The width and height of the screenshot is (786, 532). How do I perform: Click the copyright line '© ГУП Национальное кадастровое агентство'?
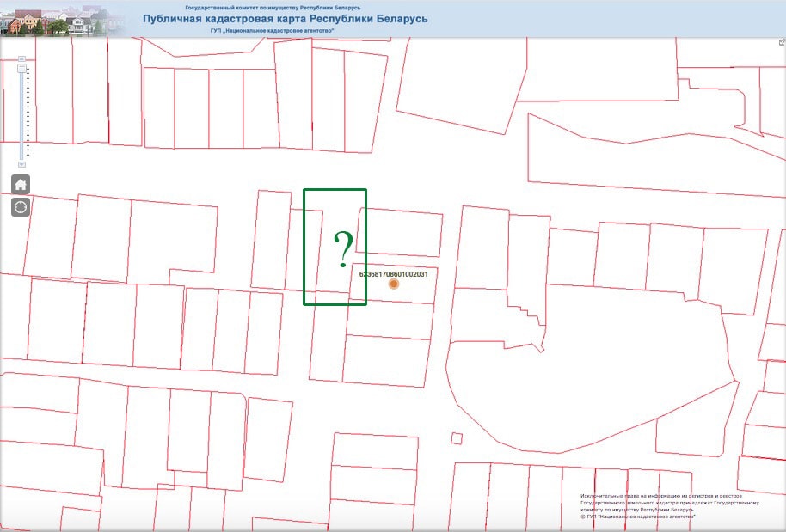click(x=638, y=516)
